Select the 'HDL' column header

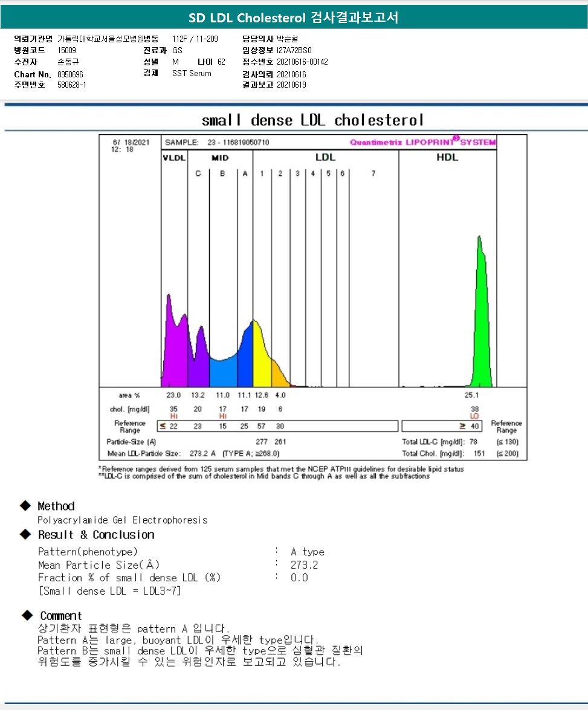447,157
